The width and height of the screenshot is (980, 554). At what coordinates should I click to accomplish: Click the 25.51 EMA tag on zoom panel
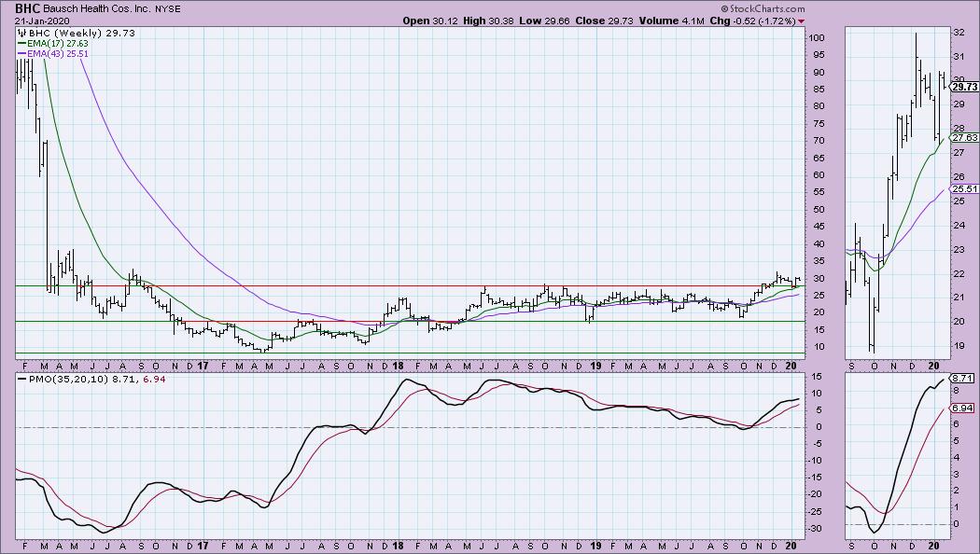964,188
